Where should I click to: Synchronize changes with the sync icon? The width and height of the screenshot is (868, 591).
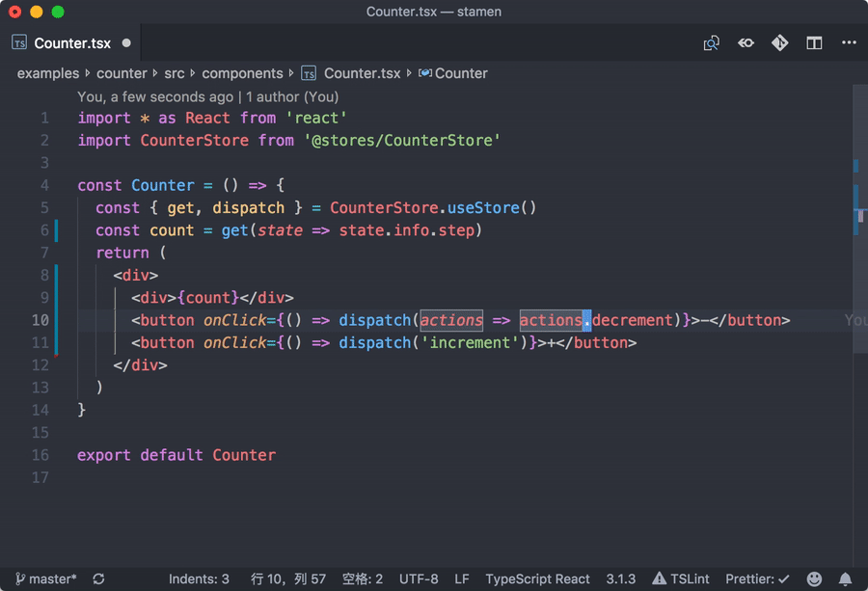pos(98,578)
